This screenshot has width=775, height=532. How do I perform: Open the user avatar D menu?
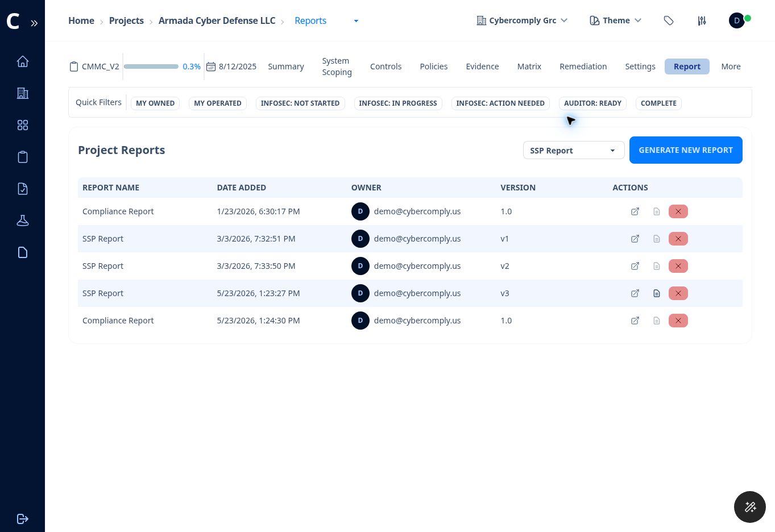point(737,20)
